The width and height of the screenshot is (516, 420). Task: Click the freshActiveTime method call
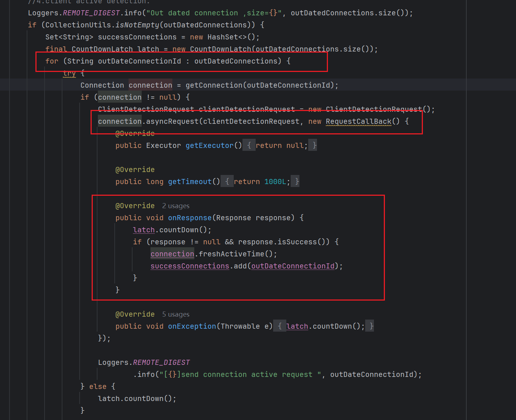click(231, 254)
